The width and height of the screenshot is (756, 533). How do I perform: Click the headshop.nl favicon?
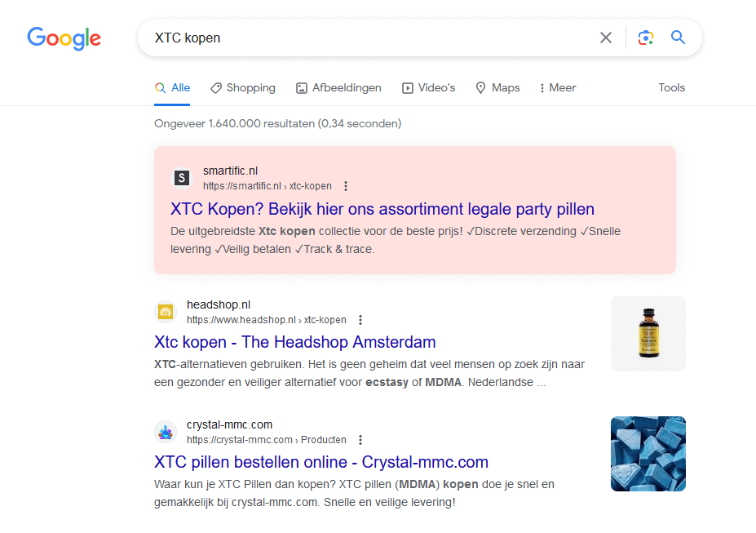click(166, 312)
